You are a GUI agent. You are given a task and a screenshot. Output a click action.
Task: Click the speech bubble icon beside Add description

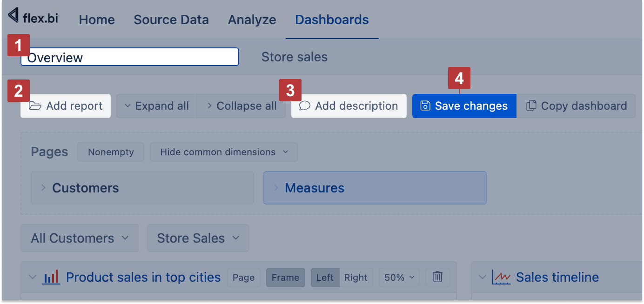[305, 106]
